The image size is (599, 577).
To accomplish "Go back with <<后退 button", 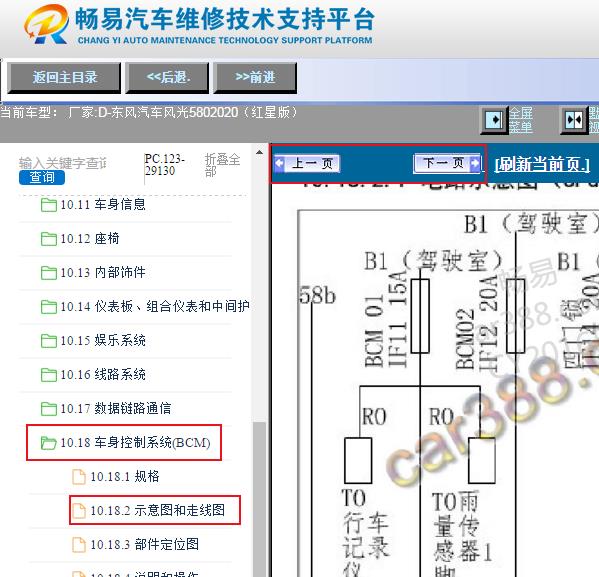I will pos(168,78).
